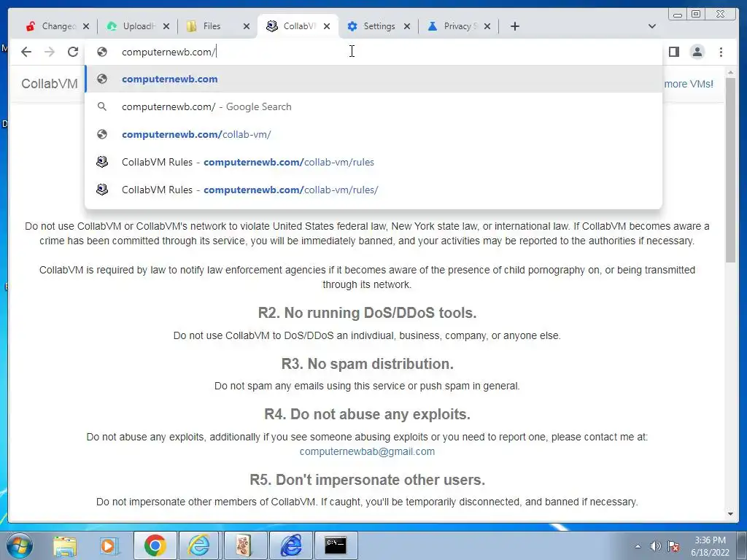Open a new tab with plus
The height and width of the screenshot is (560, 747).
(x=514, y=26)
